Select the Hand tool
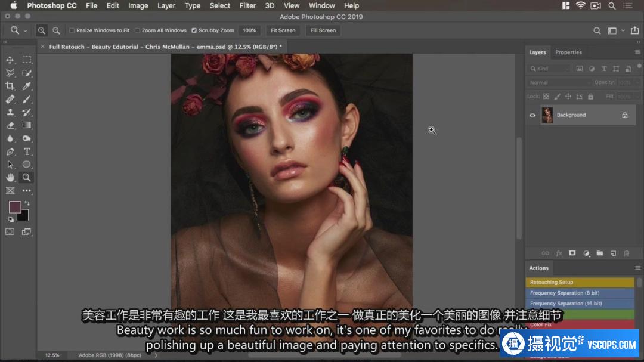The width and height of the screenshot is (644, 362). coord(10,178)
